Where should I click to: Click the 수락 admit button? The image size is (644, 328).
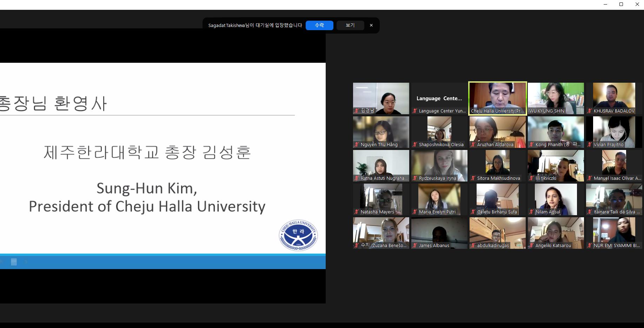[319, 25]
